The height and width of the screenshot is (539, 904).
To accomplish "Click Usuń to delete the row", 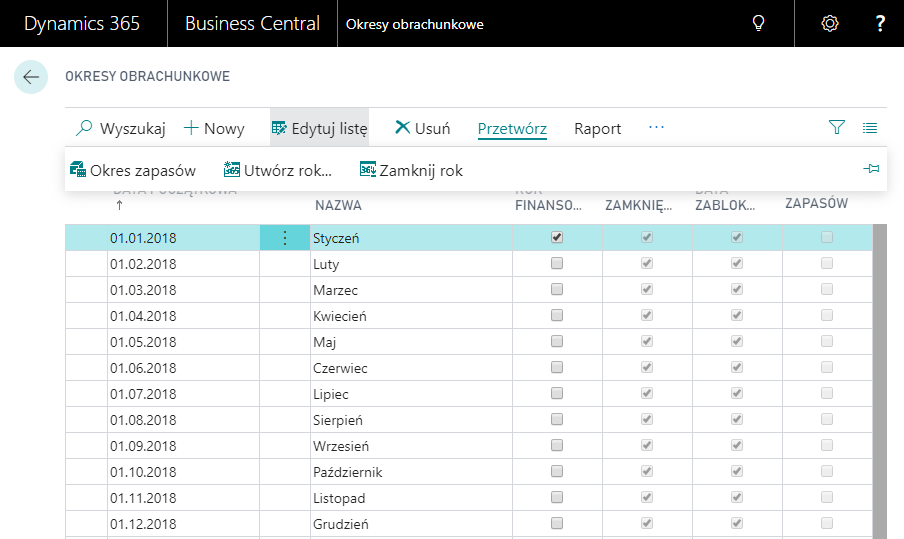I will pos(423,128).
